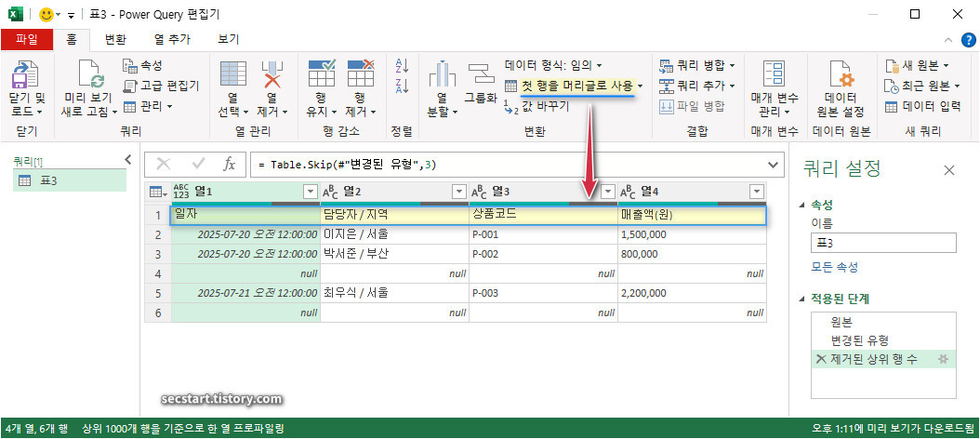Open the 데이터 형식: 임의 dropdown
Image resolution: width=980 pixels, height=439 pixels.
(x=553, y=65)
